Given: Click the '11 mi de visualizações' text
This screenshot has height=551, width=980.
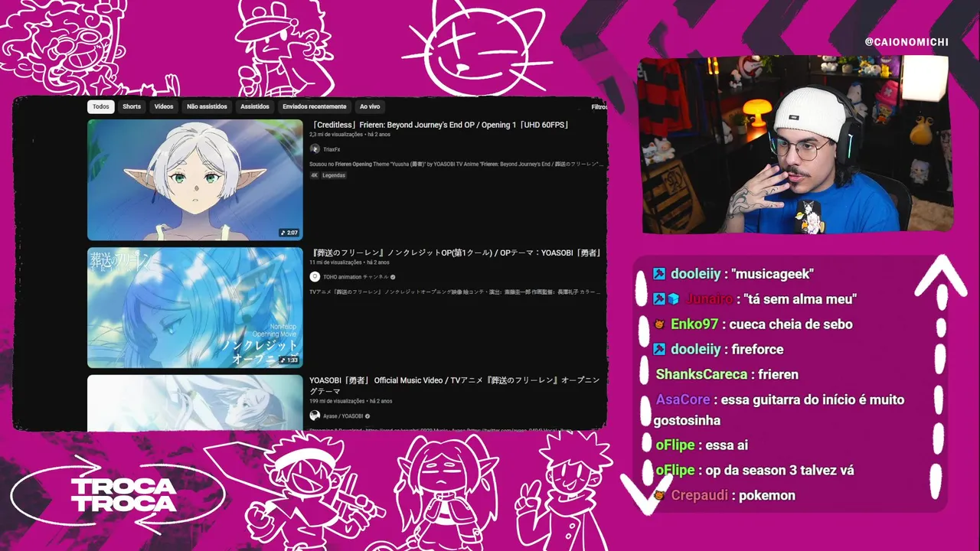Looking at the screenshot, I should tap(335, 262).
